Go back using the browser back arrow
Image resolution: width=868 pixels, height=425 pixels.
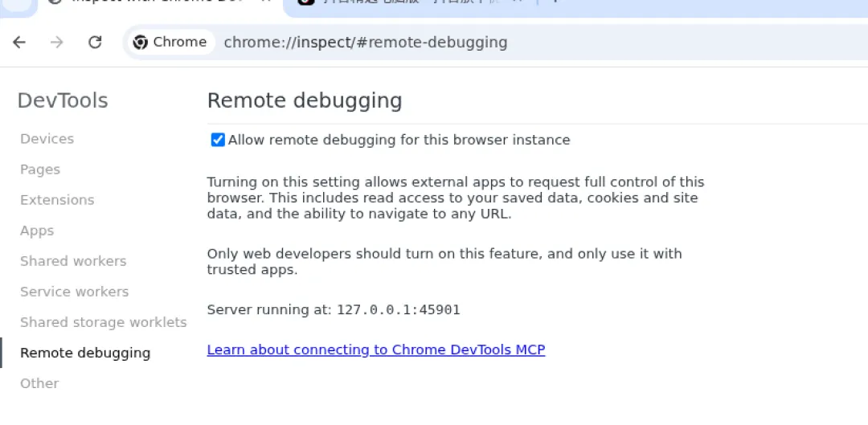19,42
